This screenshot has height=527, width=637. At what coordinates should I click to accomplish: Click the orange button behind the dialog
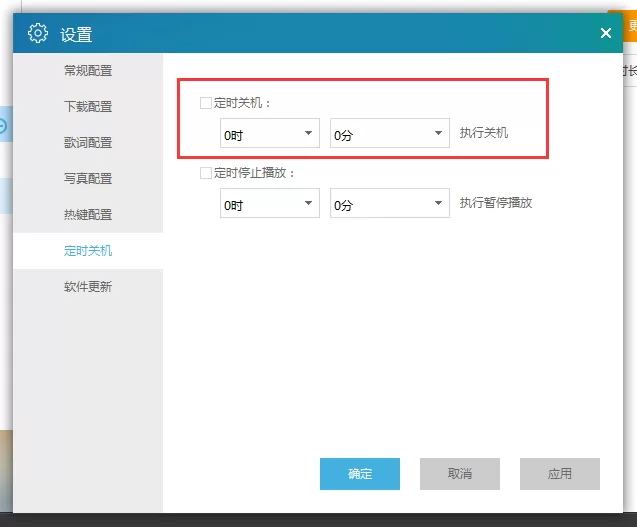coord(630,26)
